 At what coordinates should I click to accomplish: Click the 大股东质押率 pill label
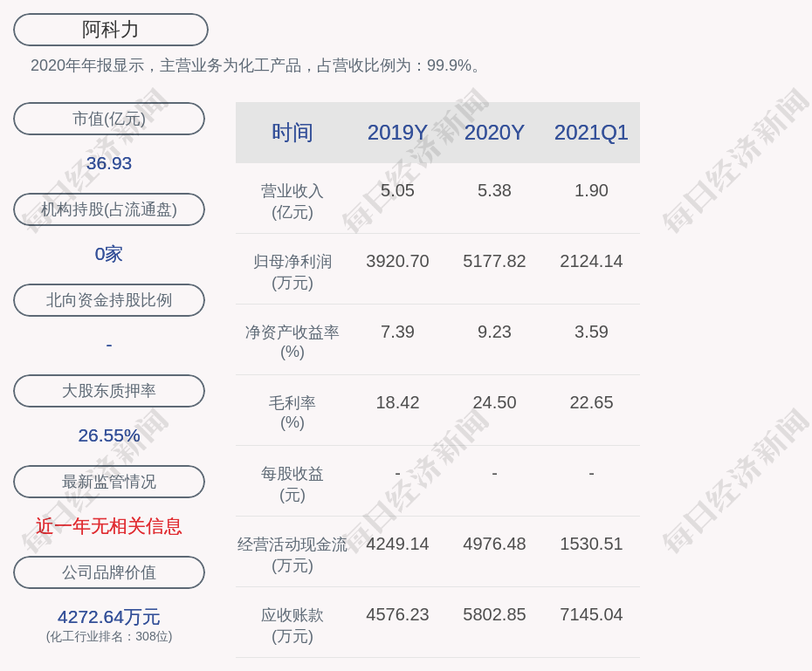[109, 391]
